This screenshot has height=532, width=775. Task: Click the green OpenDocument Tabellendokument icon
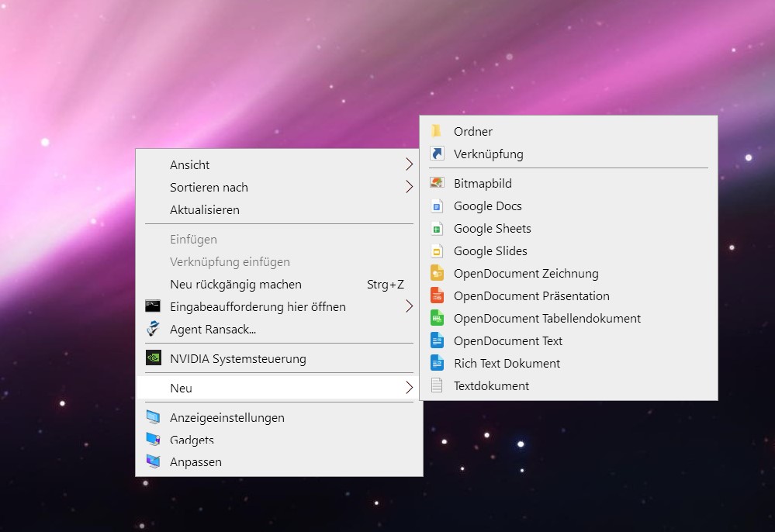pos(437,318)
